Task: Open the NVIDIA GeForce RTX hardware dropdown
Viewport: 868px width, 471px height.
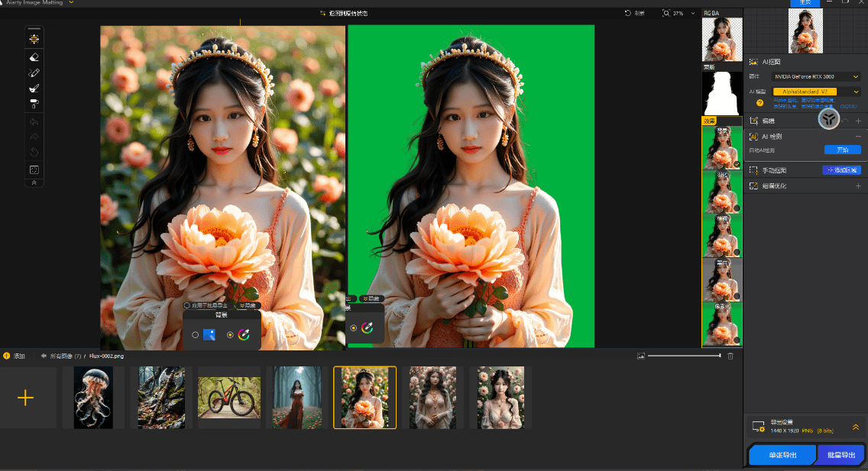Action: coord(817,76)
